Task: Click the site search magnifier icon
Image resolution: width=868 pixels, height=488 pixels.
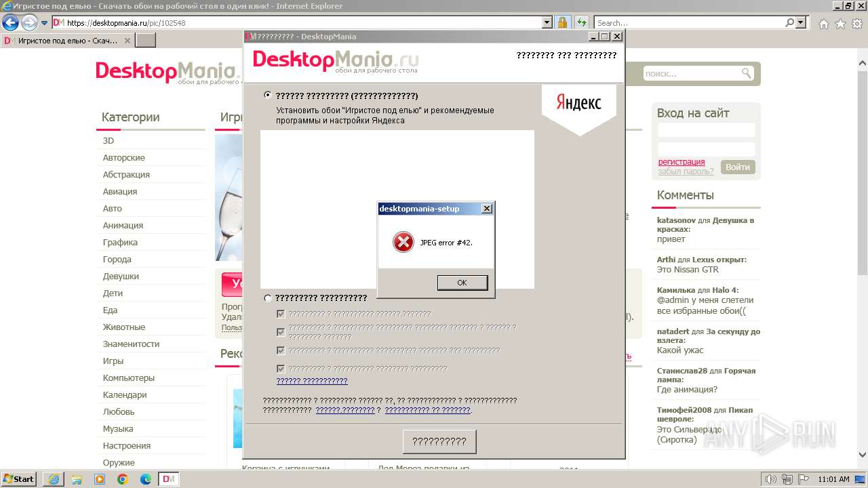Action: pyautogui.click(x=746, y=73)
